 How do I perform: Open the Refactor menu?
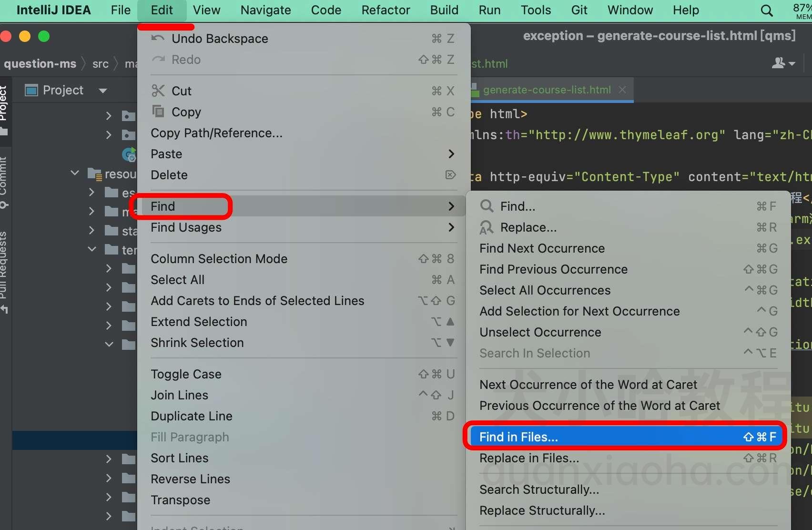click(386, 10)
